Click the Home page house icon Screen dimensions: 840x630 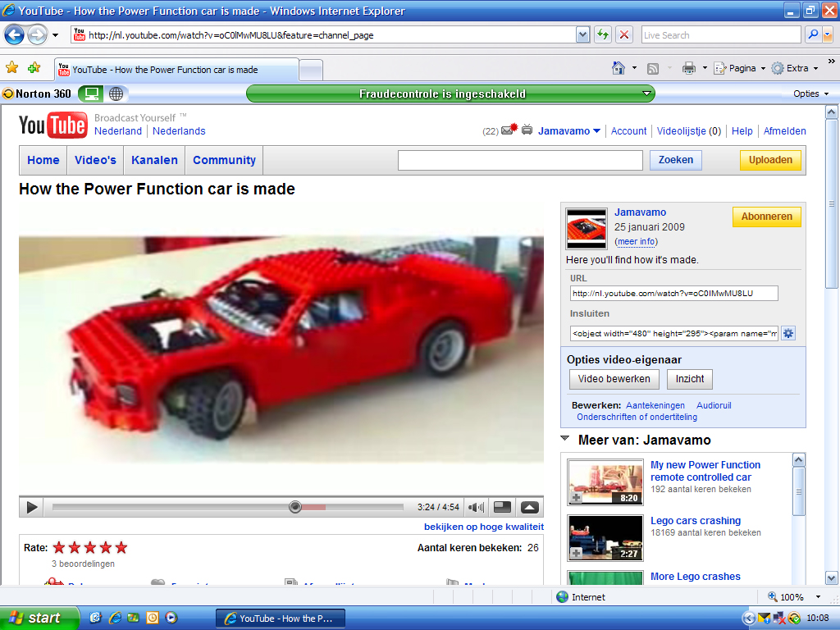coord(619,68)
